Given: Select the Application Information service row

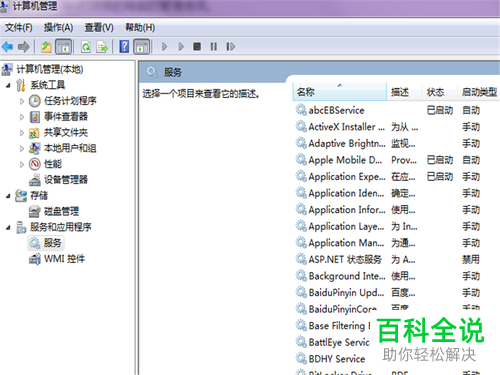Looking at the screenshot, I should click(397, 210).
